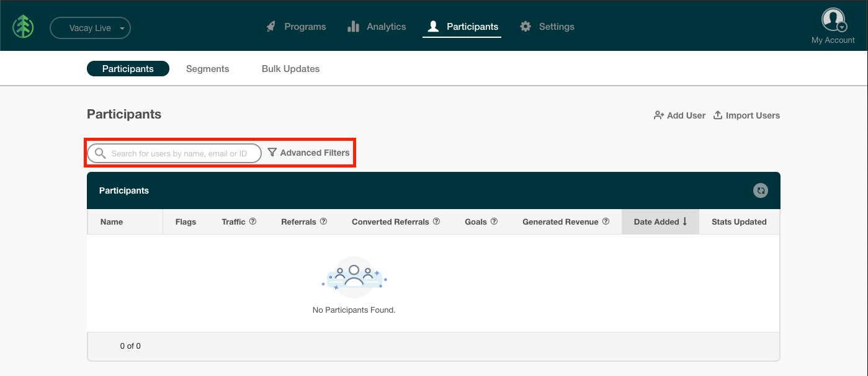This screenshot has width=868, height=376.
Task: Click the help icon beside Referrals
Action: pos(323,222)
